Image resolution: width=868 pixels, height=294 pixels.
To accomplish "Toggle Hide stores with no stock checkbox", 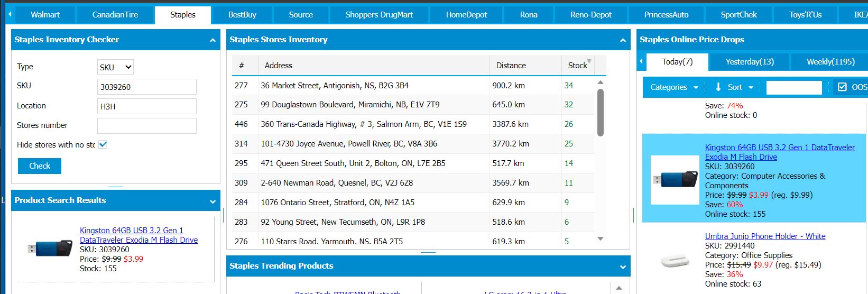I will click(103, 145).
